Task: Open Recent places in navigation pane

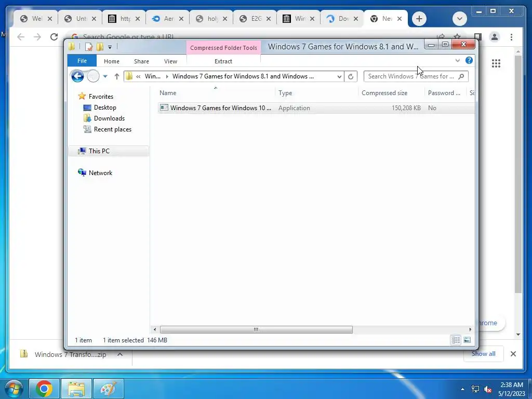Action: coord(112,129)
